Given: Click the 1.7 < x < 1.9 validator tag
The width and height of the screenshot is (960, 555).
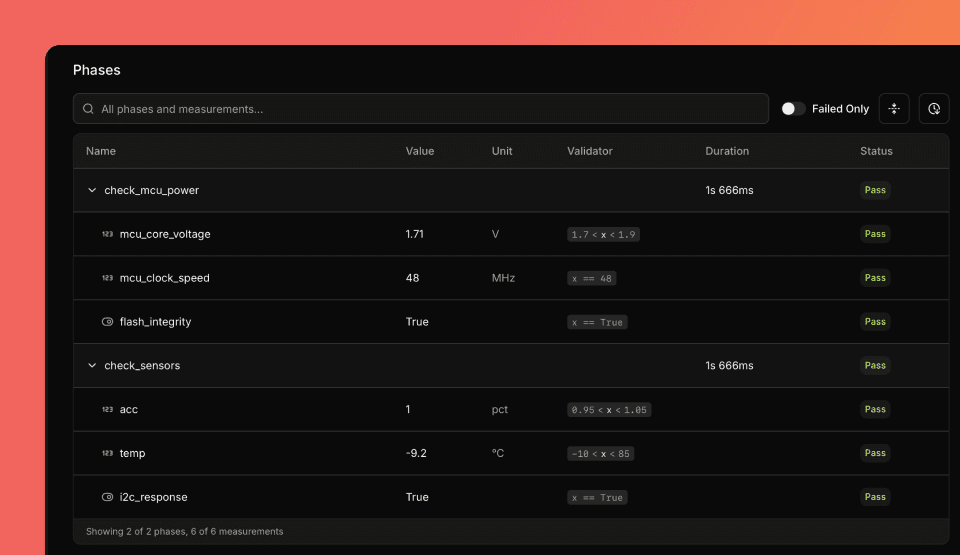Looking at the screenshot, I should pos(603,234).
